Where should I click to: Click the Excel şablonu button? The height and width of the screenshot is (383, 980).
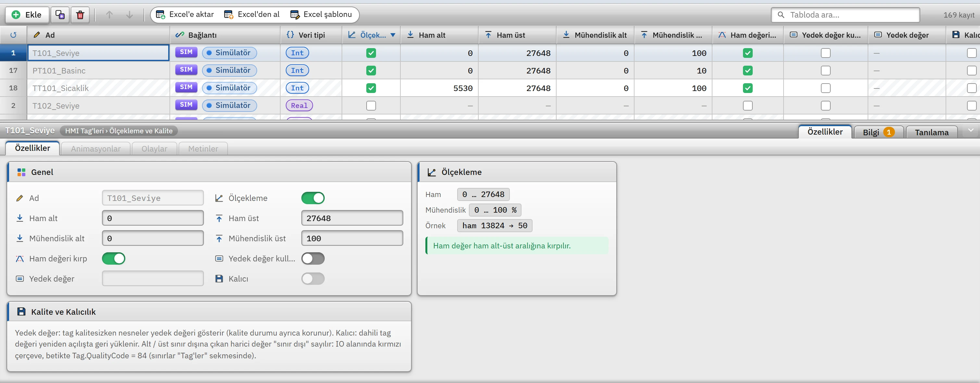[321, 15]
